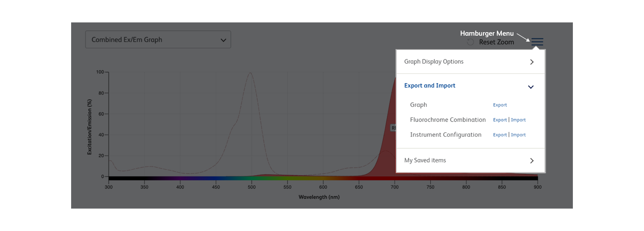Click the fluorochrome label tag on red curve
The height and width of the screenshot is (231, 644).
(393, 128)
